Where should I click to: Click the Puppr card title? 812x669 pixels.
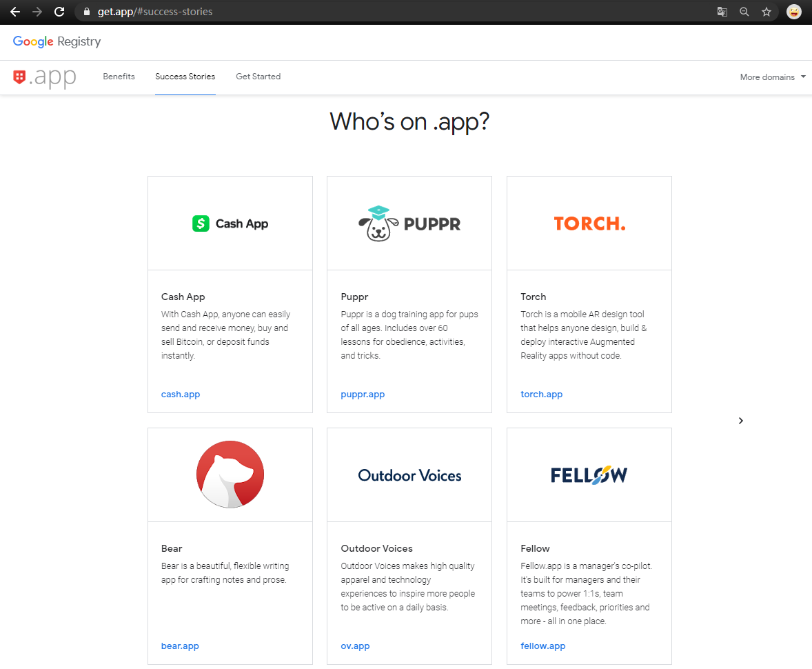354,297
